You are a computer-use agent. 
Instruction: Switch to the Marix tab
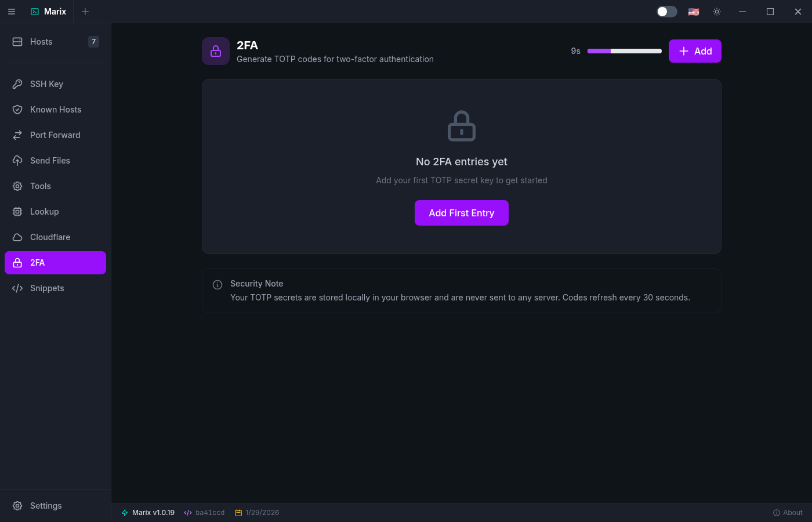[49, 12]
